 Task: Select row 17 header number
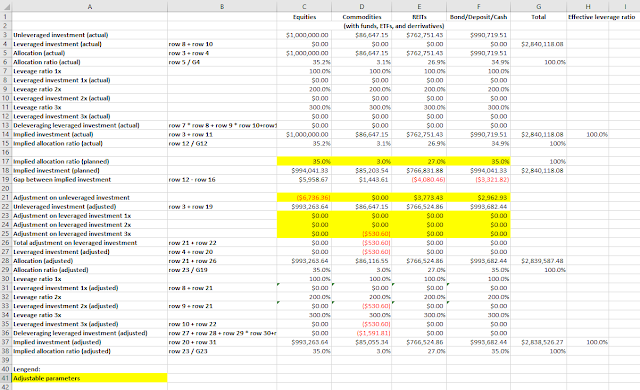pos(6,162)
